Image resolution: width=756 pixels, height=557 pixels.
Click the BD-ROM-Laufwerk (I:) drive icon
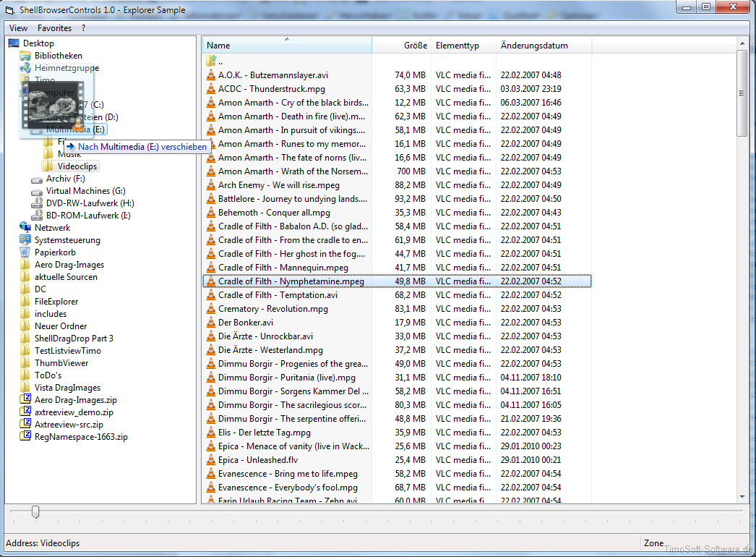coord(38,216)
